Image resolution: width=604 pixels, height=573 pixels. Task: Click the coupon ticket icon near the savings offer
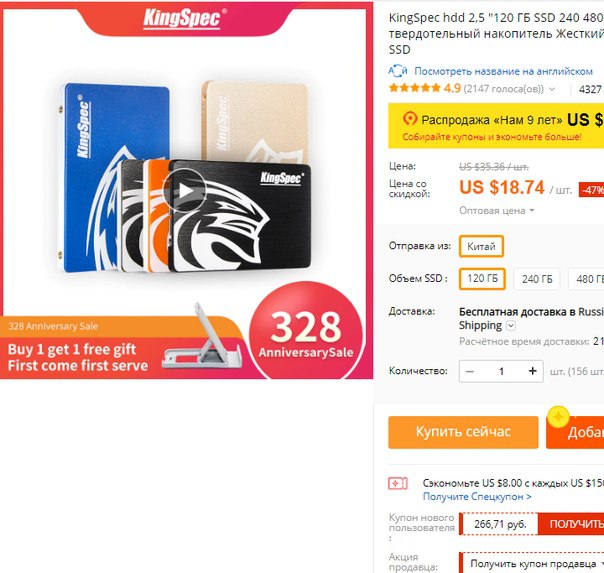coord(398,483)
